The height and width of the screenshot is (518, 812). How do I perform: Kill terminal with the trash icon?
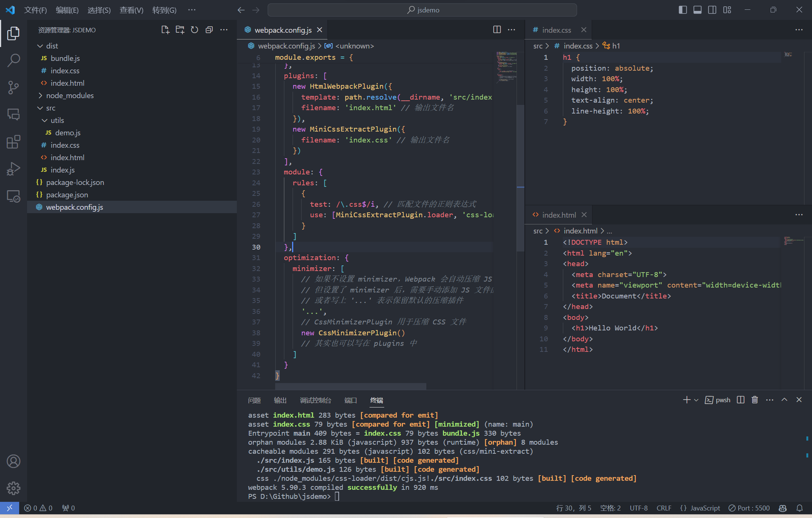(754, 400)
